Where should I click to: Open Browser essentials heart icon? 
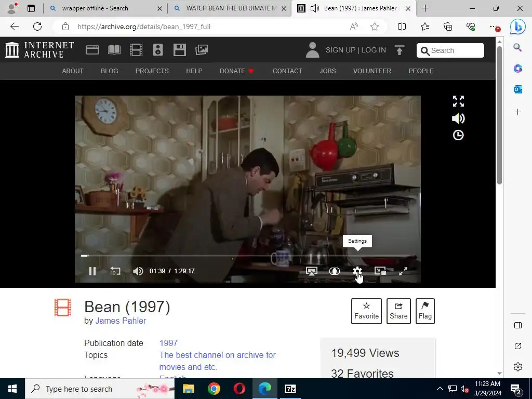(471, 26)
